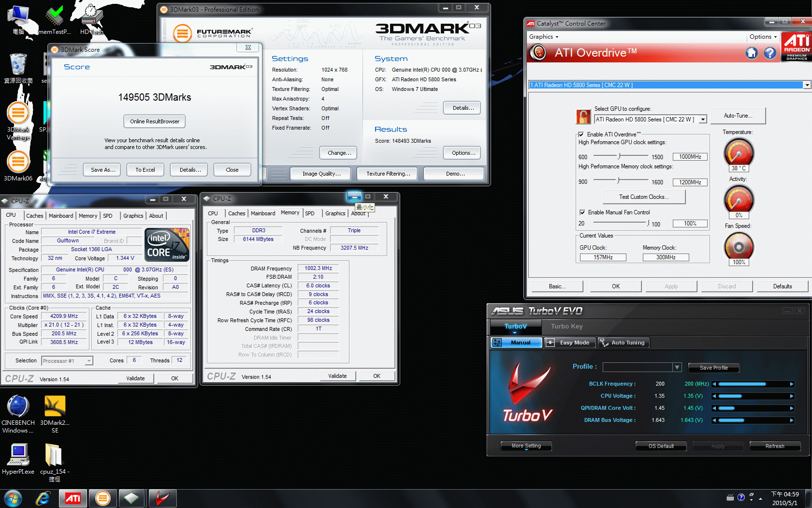The image size is (812, 508).
Task: Open Catalyst Control Center help icon
Action: coord(769,53)
